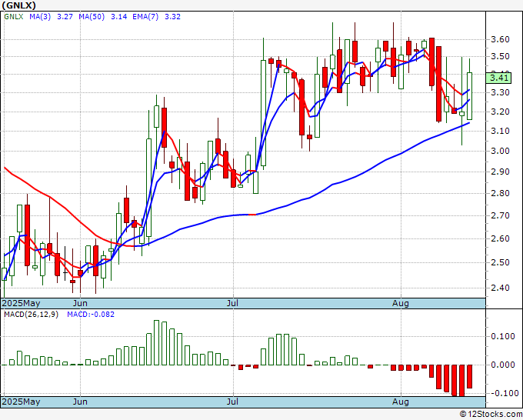Screen dimensions: 523x420
Task: Click 2025May on the MACD panel axis
Action: [x=21, y=402]
